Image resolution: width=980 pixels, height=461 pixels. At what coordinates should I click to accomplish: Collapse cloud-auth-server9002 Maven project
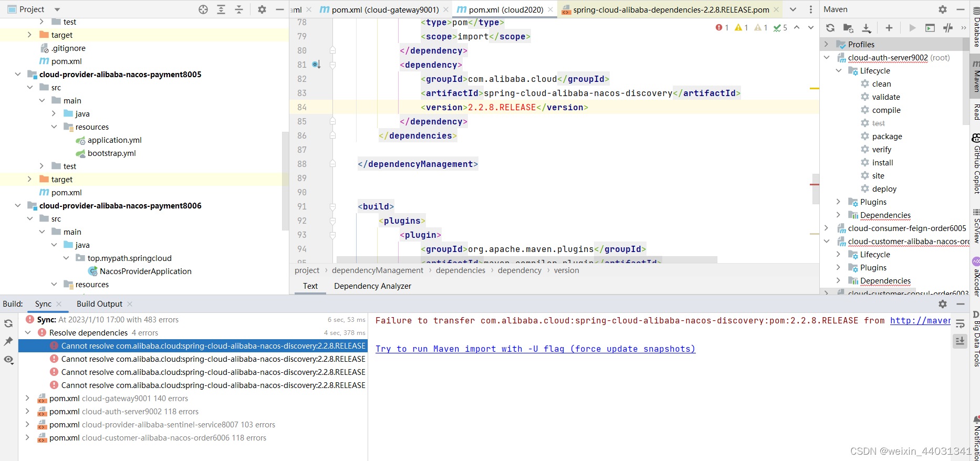point(827,57)
